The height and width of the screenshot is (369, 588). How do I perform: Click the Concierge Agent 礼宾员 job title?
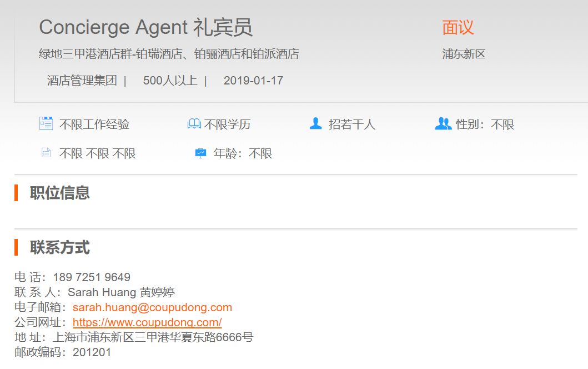point(145,27)
